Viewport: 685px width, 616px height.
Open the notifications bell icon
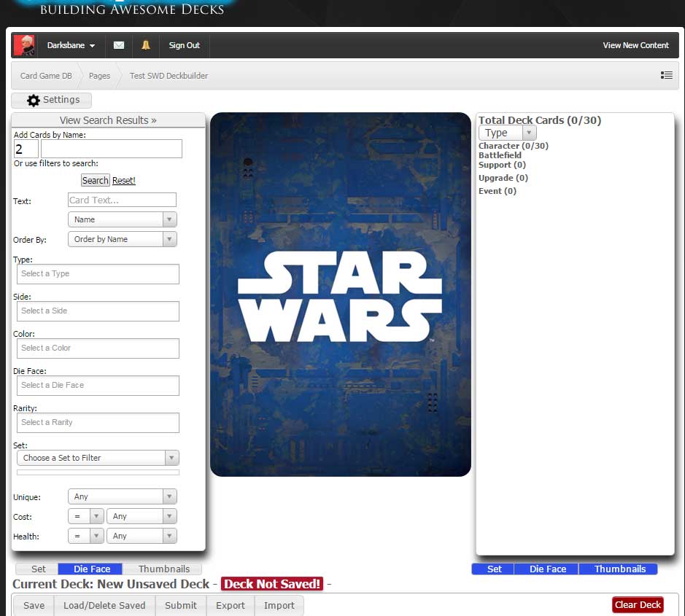146,45
